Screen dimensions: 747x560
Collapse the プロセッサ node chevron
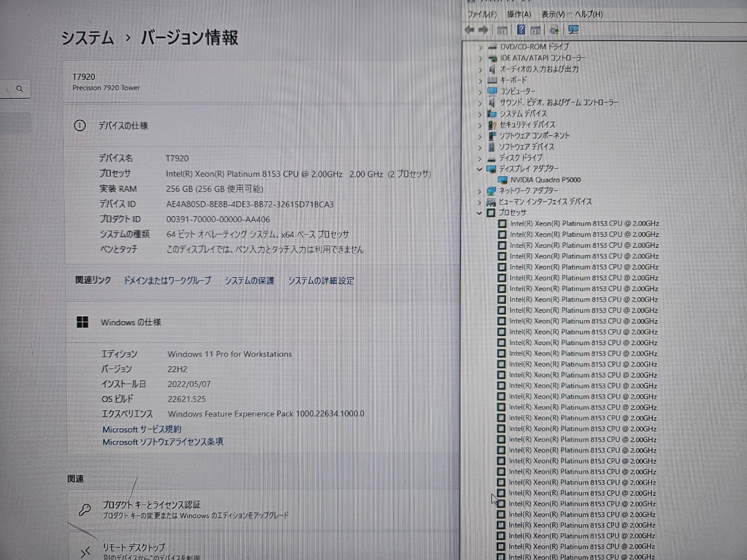coord(479,213)
